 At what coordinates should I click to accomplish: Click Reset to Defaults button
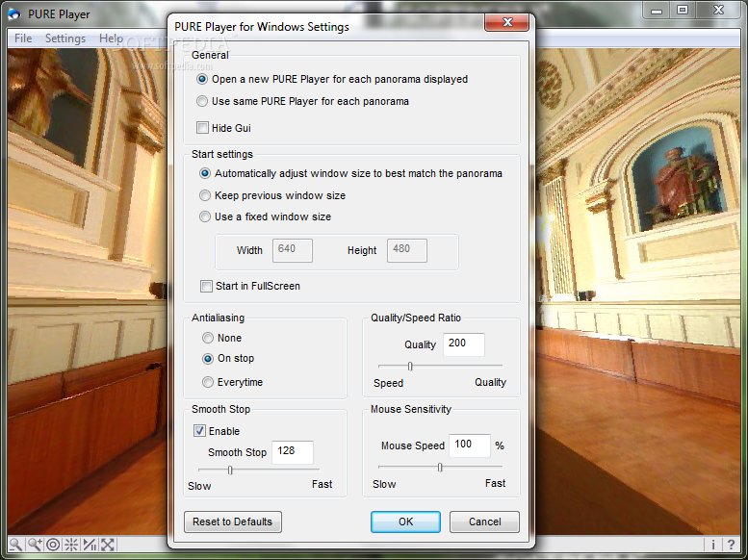[x=233, y=522]
